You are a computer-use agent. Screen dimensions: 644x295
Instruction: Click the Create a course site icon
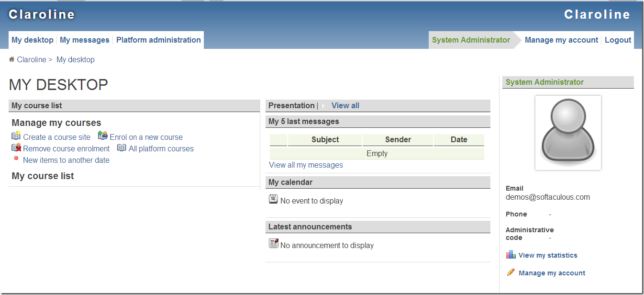point(16,136)
